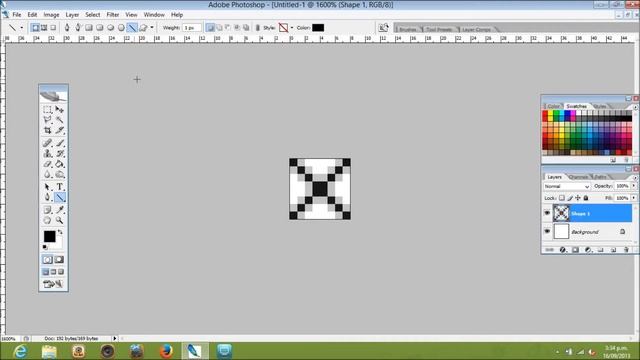Select the Rectangular Marquee tool

47,109
